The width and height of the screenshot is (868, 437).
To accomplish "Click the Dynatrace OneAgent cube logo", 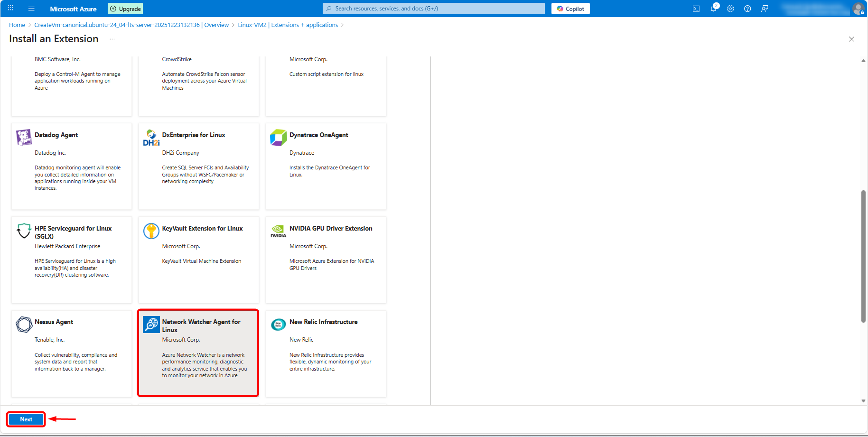I will (279, 137).
